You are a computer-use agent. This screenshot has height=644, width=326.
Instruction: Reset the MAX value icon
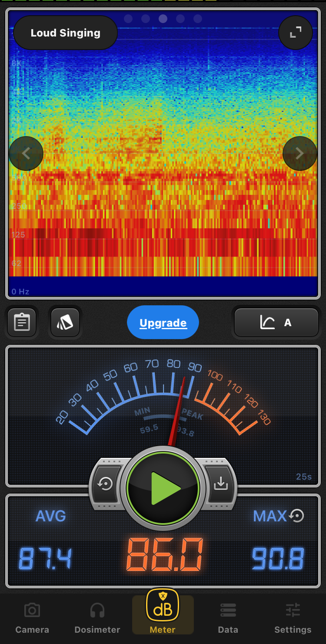pos(297,516)
